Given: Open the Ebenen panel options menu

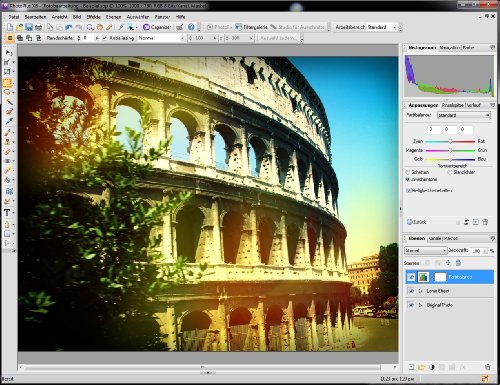Looking at the screenshot, I should point(492,239).
